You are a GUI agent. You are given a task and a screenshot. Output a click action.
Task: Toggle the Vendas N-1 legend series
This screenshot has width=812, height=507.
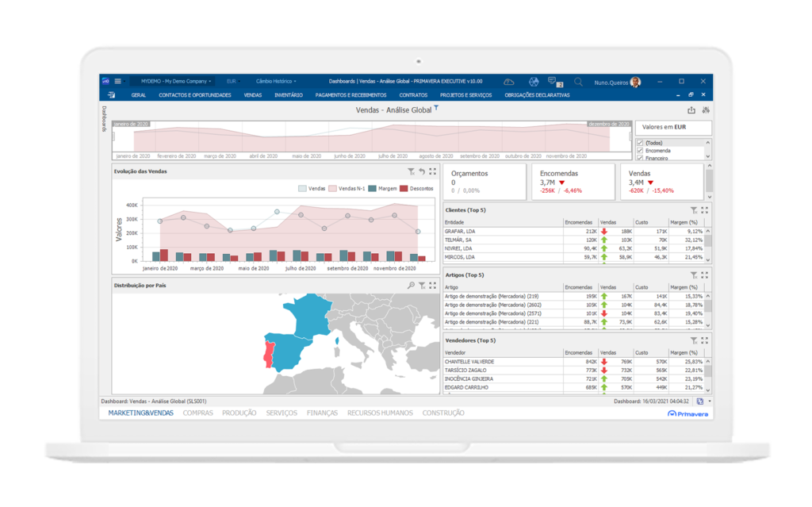pyautogui.click(x=347, y=189)
